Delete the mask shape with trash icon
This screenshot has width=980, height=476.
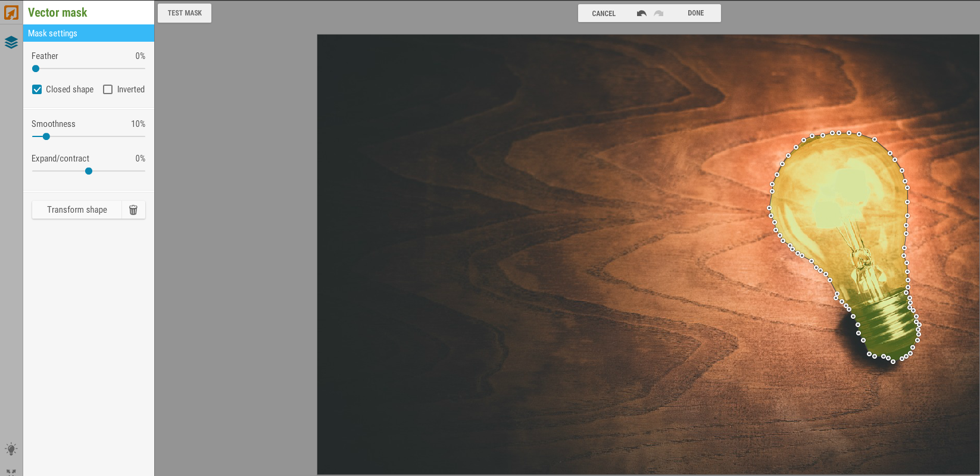tap(133, 210)
